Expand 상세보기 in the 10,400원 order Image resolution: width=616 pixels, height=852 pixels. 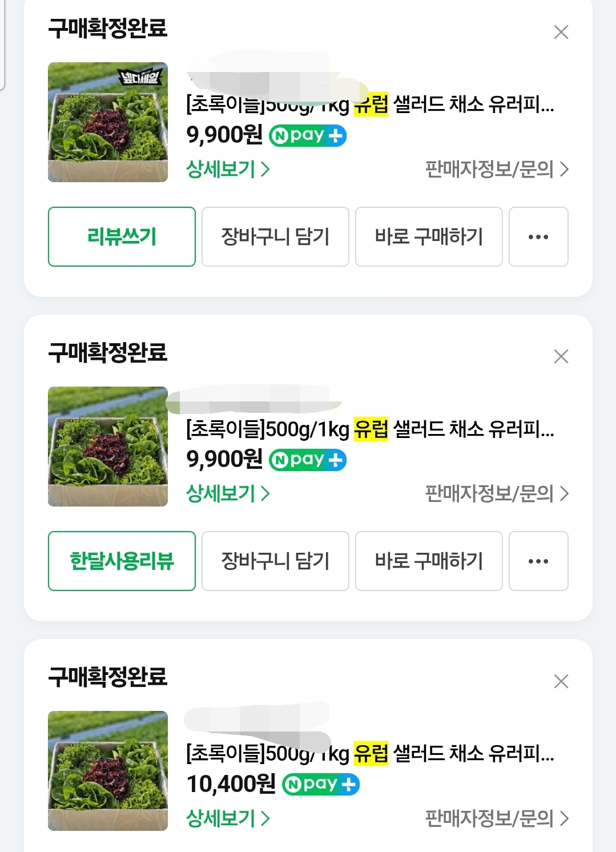[x=228, y=818]
